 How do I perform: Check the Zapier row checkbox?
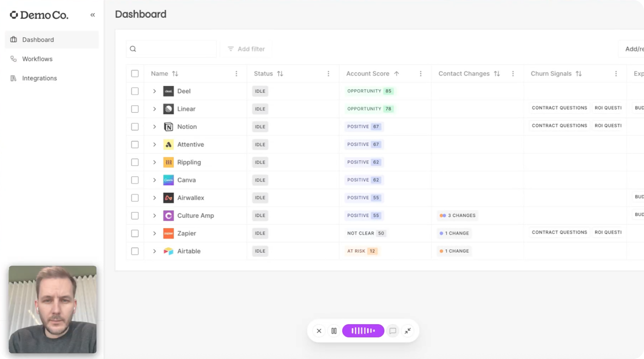[135, 234]
